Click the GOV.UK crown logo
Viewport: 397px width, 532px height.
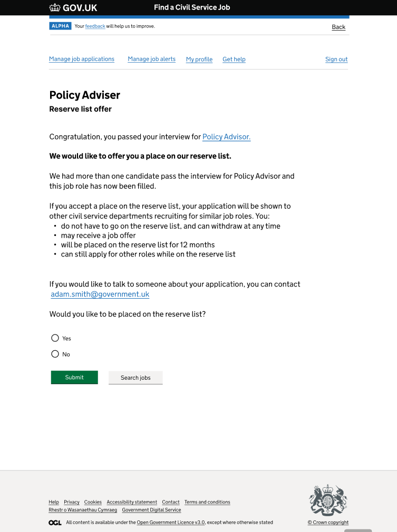tap(55, 7)
